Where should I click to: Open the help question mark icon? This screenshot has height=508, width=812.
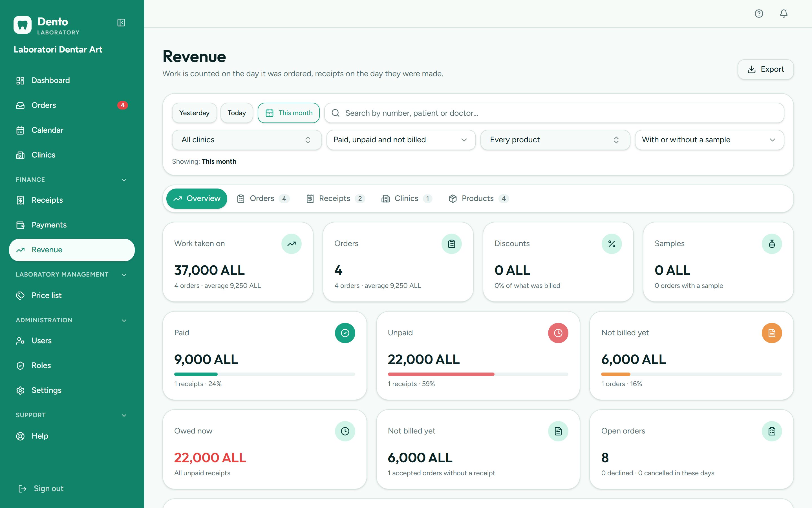[759, 14]
